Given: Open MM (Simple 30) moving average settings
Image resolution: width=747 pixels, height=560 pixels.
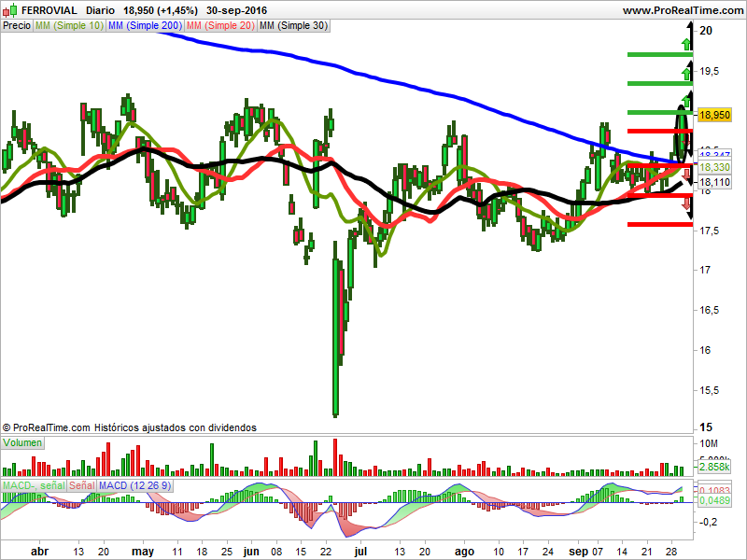Looking at the screenshot, I should tap(293, 26).
